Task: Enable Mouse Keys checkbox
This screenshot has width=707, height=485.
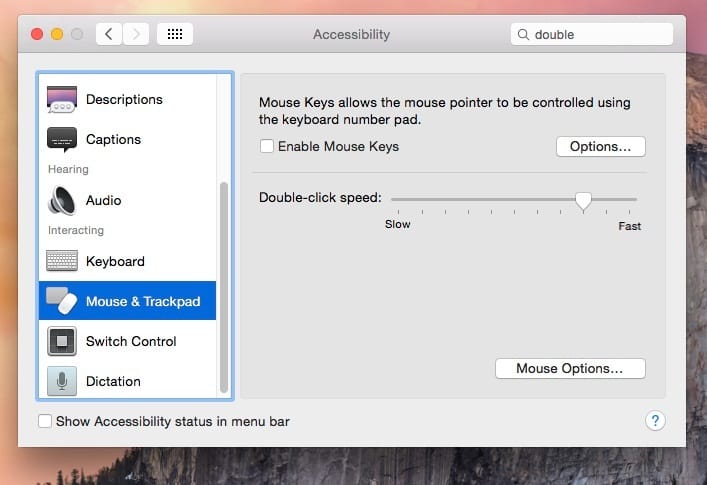Action: pyautogui.click(x=266, y=146)
